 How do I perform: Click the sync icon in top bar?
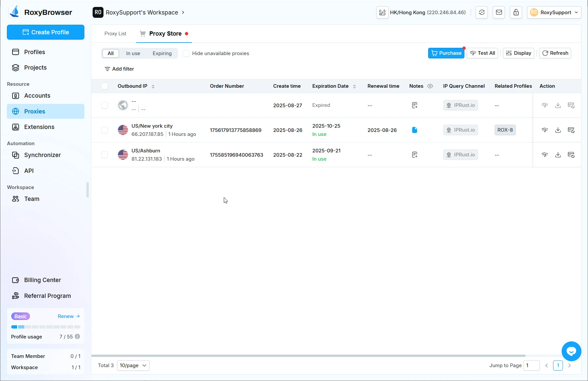tap(482, 13)
